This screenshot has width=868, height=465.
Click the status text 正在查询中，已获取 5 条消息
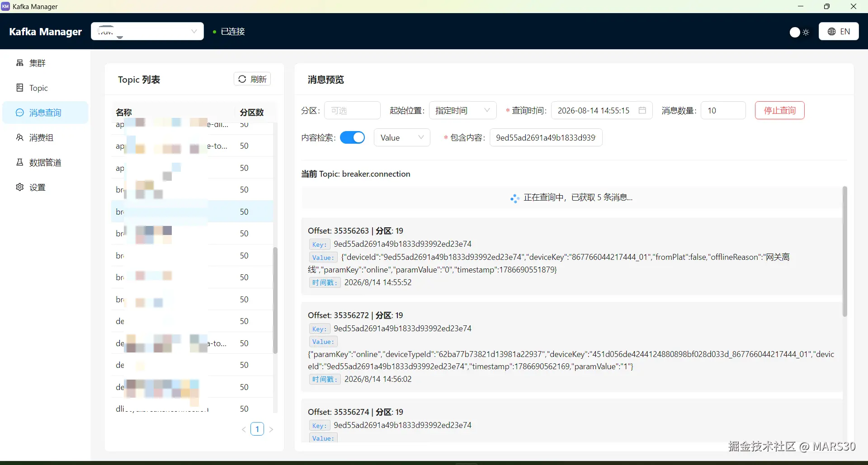coord(578,197)
